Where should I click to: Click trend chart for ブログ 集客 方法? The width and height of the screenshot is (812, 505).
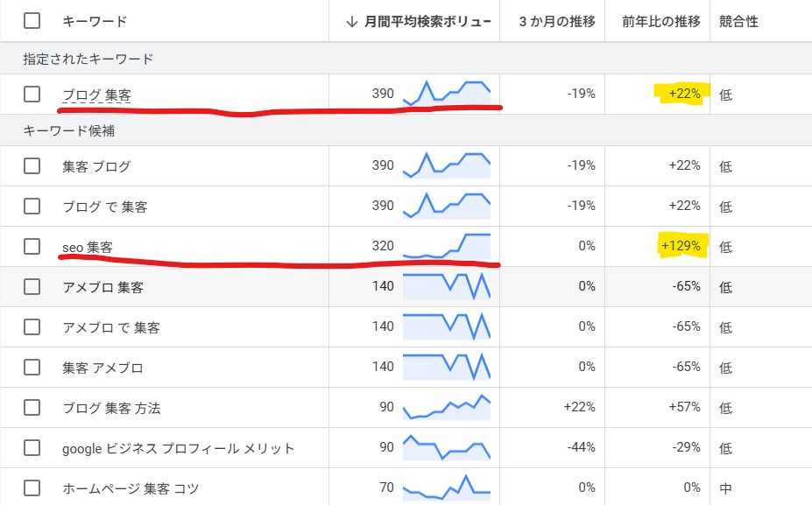pos(446,407)
